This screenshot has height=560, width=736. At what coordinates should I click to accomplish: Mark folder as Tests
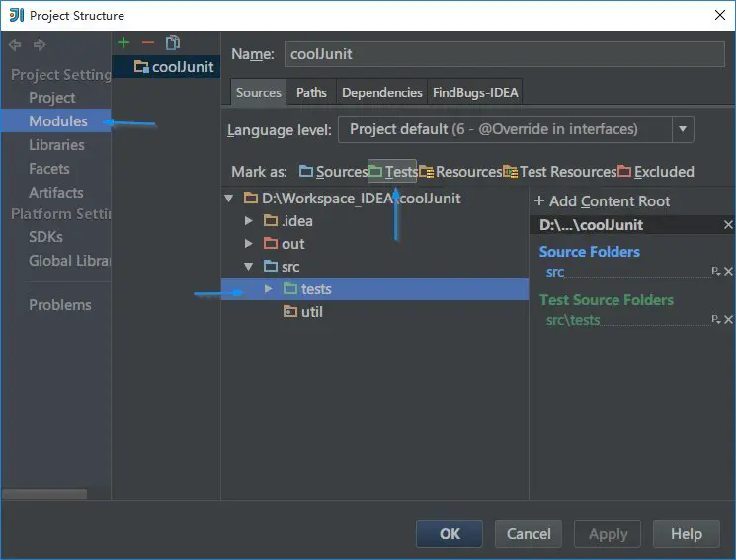point(392,172)
